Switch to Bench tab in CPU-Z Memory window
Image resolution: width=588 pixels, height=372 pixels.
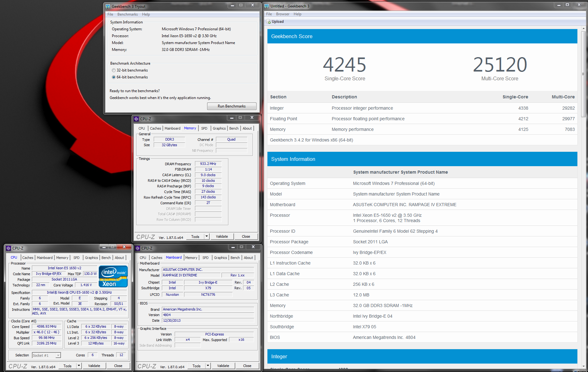[234, 128]
